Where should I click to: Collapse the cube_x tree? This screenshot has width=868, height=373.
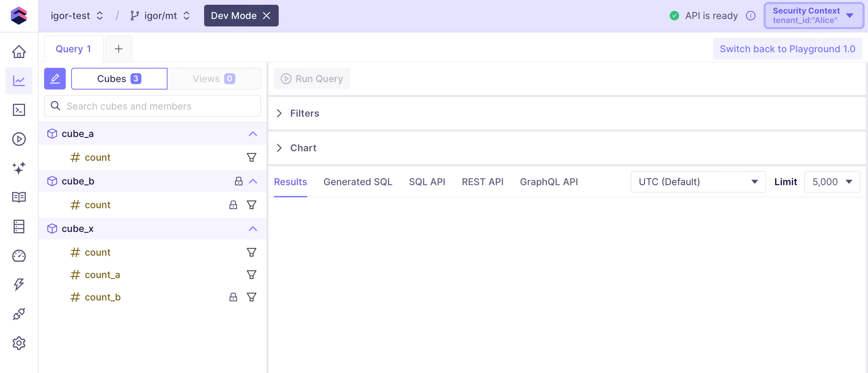click(x=253, y=229)
